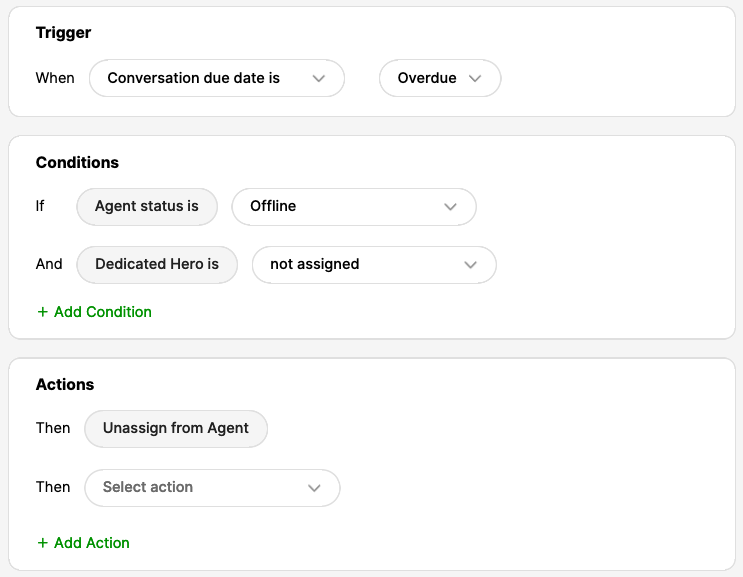Screen dimensions: 743x577
Task: Open the 'not assigned' Dedicated Hero dropdown
Action: [374, 264]
